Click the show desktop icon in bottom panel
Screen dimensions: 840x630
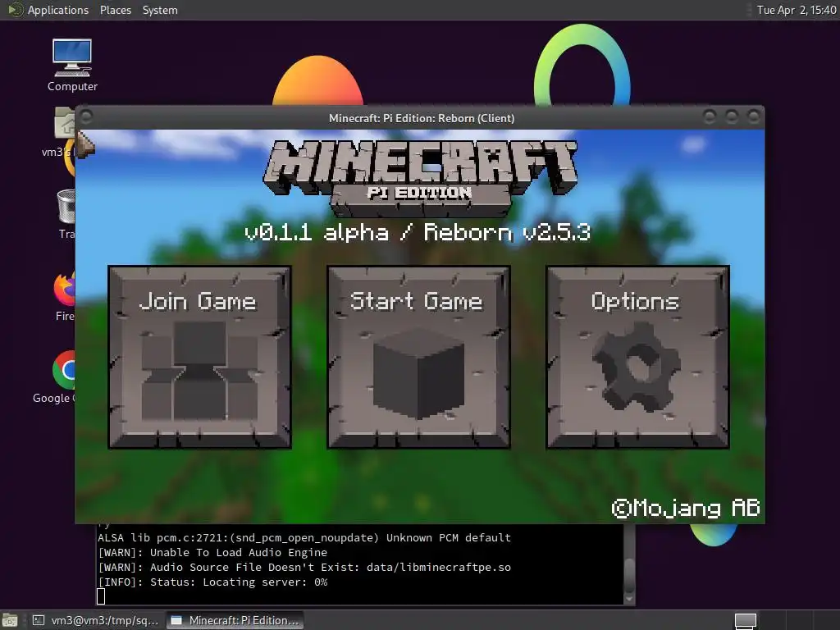point(10,620)
